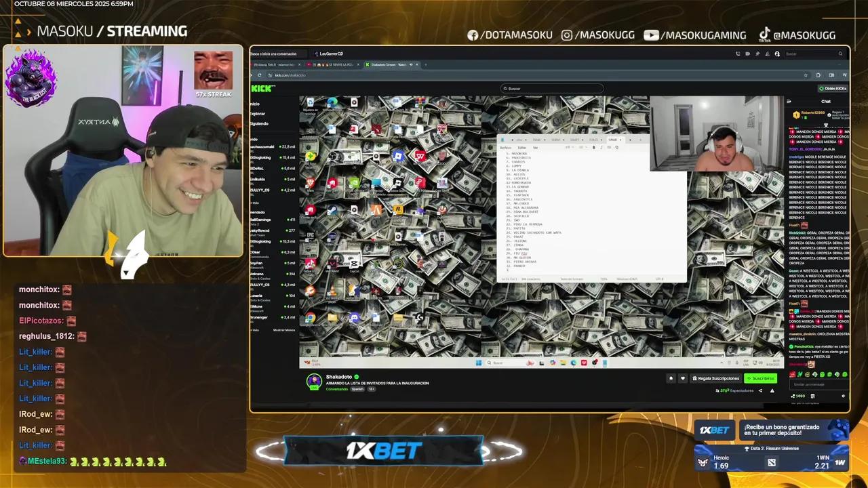Share the Shakadoto stream using the share icon
Screen dimensions: 868x488
(x=760, y=390)
